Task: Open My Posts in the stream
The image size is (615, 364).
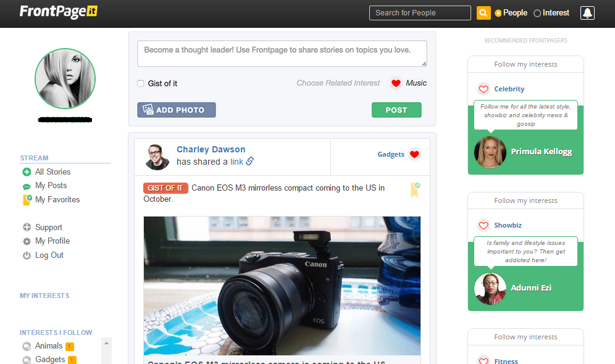Action: [51, 186]
